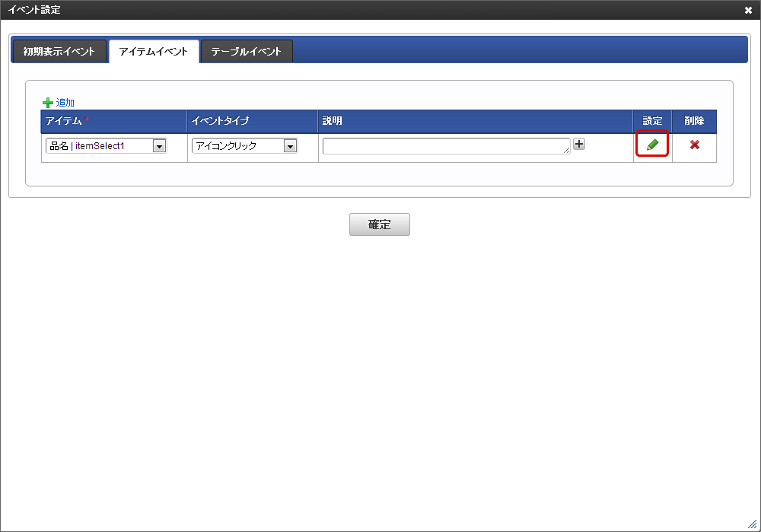This screenshot has width=761, height=532.
Task: Select the アイテムイベント tab
Action: click(154, 52)
